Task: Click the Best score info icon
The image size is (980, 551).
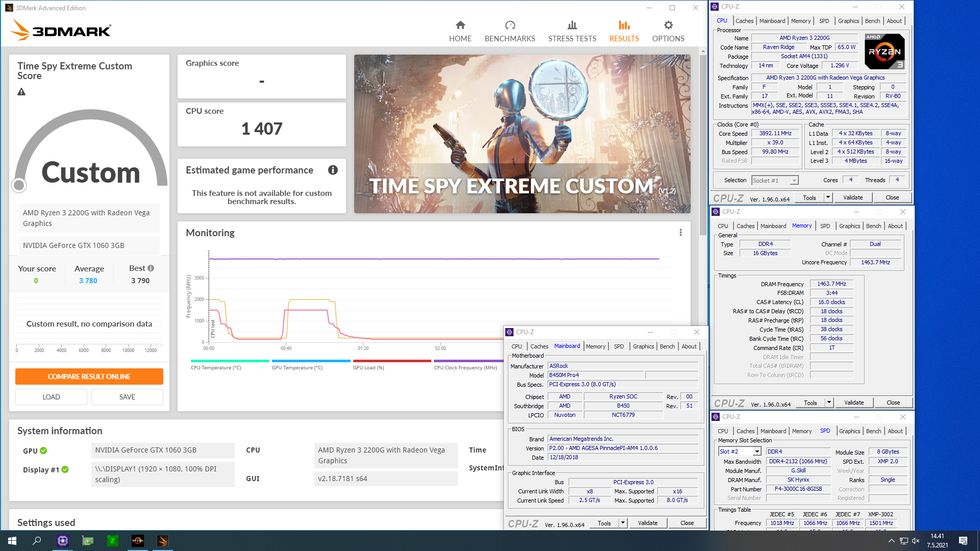Action: click(x=151, y=268)
